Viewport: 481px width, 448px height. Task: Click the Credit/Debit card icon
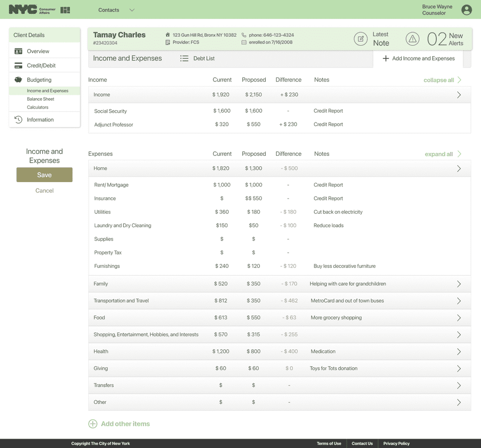(18, 65)
